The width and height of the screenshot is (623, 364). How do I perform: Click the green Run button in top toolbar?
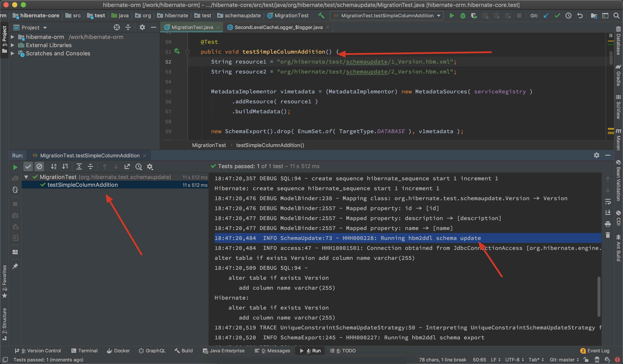[x=452, y=16]
